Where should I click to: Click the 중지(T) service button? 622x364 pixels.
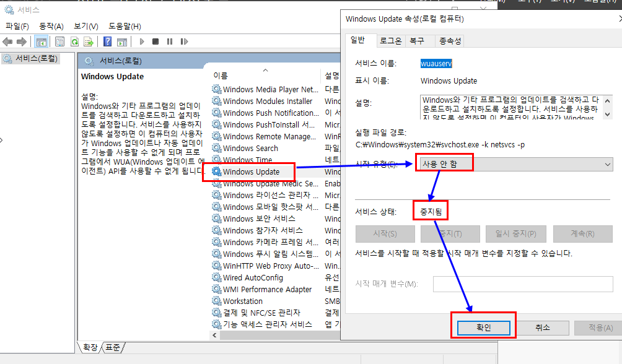point(450,234)
